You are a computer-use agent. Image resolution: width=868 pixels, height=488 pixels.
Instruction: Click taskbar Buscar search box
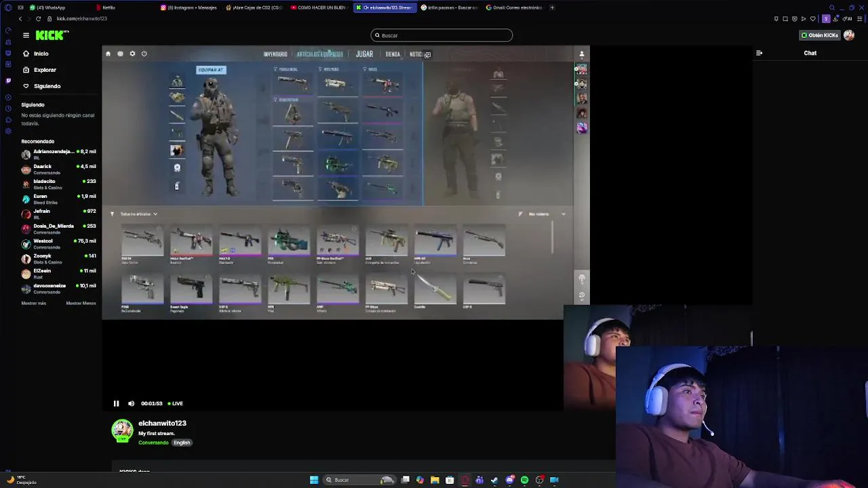359,480
